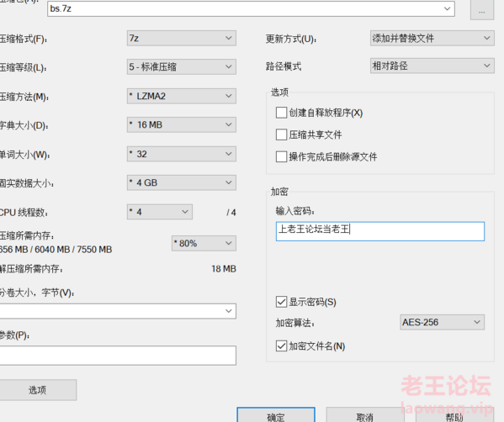Expand 固实数据大小 4 GB dropdown
The width and height of the screenshot is (504, 422).
pyautogui.click(x=181, y=182)
